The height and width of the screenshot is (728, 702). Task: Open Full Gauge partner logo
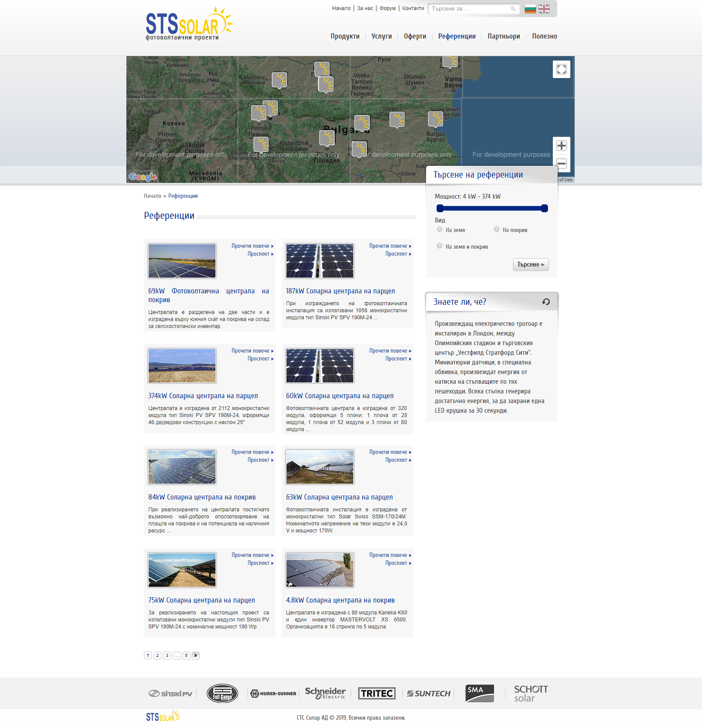pos(222,693)
